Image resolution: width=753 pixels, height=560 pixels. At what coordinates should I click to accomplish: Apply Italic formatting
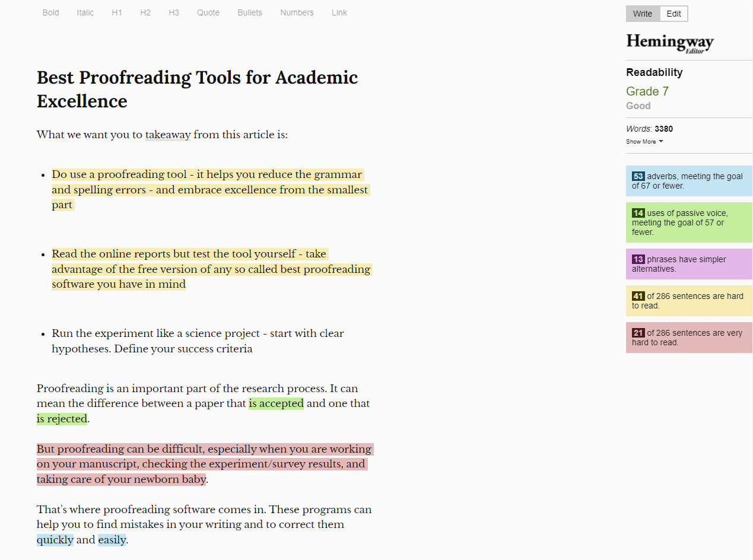coord(85,12)
